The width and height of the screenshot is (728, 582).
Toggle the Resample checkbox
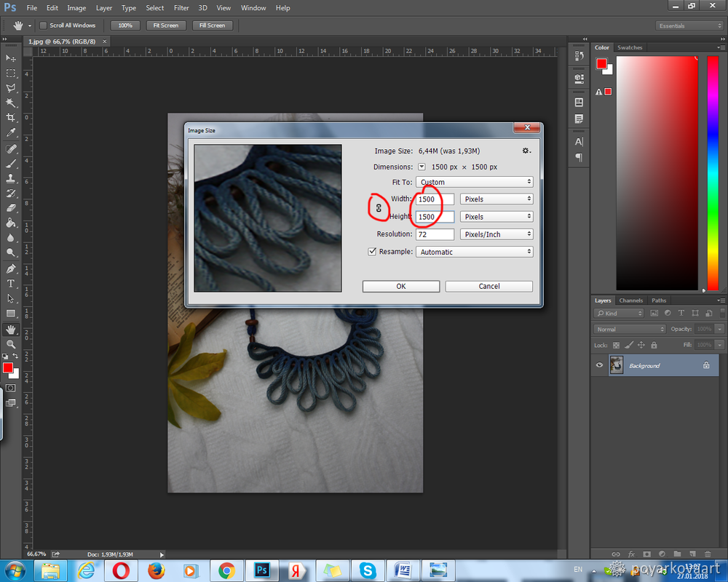click(x=372, y=252)
